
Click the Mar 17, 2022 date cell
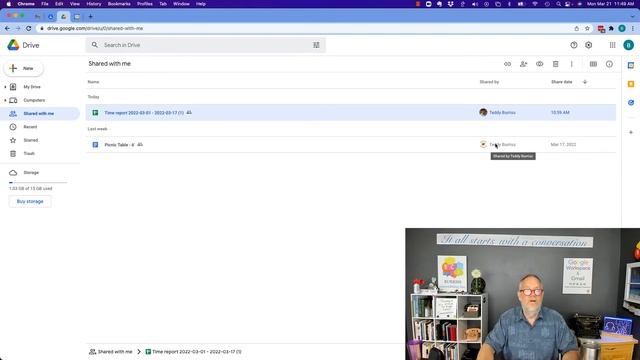click(563, 145)
